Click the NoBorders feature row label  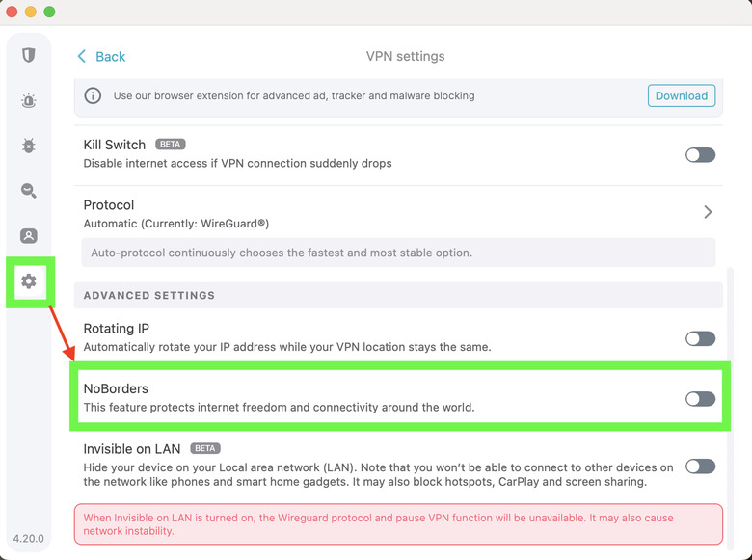116,389
